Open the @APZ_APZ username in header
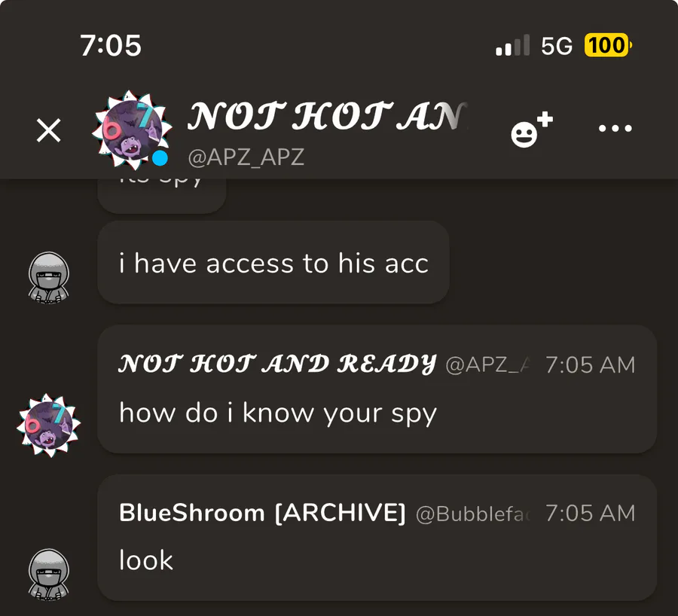The width and height of the screenshot is (678, 616). pos(246,157)
